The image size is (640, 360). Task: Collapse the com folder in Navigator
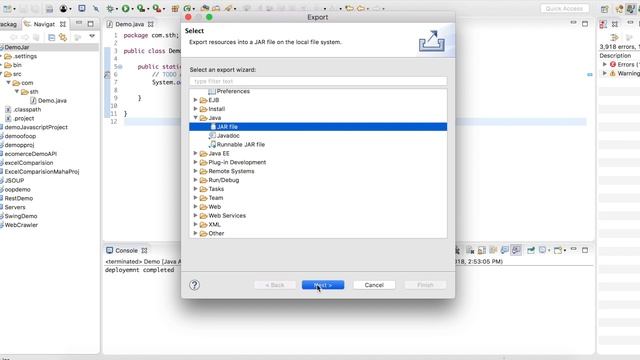coord(8,83)
